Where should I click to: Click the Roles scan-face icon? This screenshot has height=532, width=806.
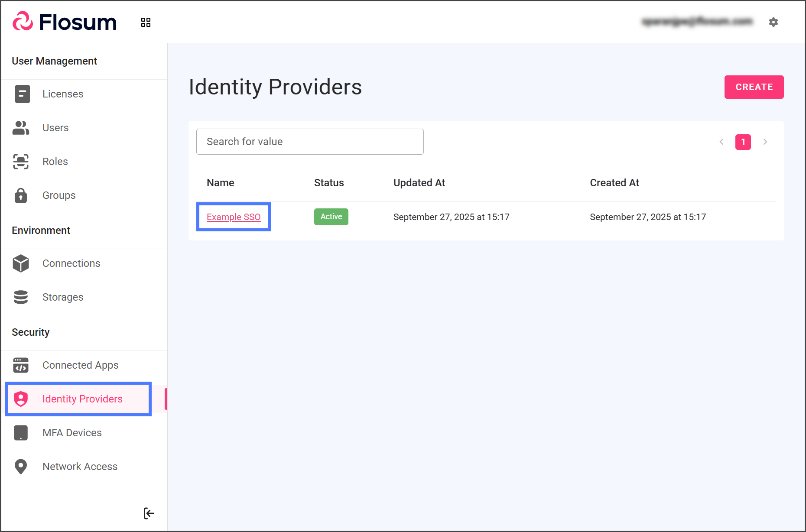[x=21, y=162]
